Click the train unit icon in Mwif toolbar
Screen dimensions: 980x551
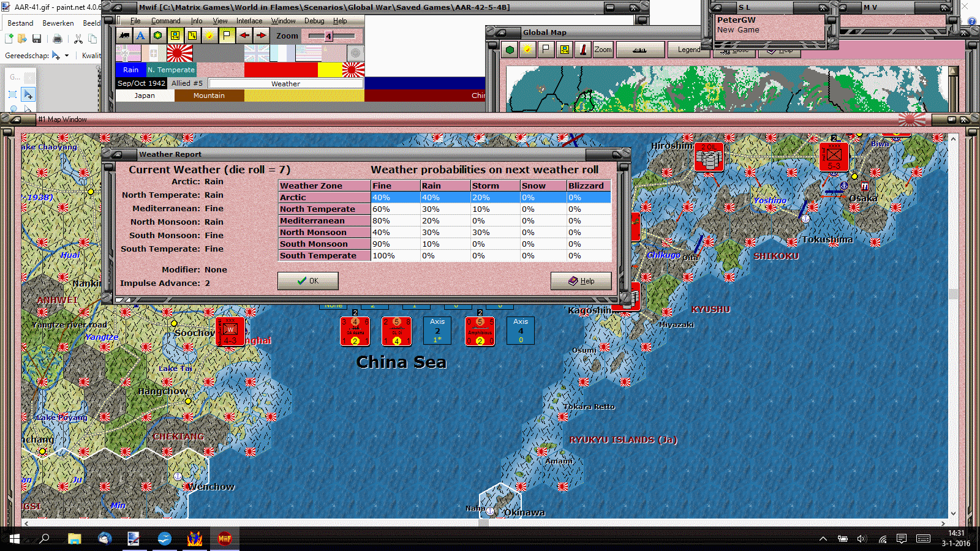click(124, 36)
